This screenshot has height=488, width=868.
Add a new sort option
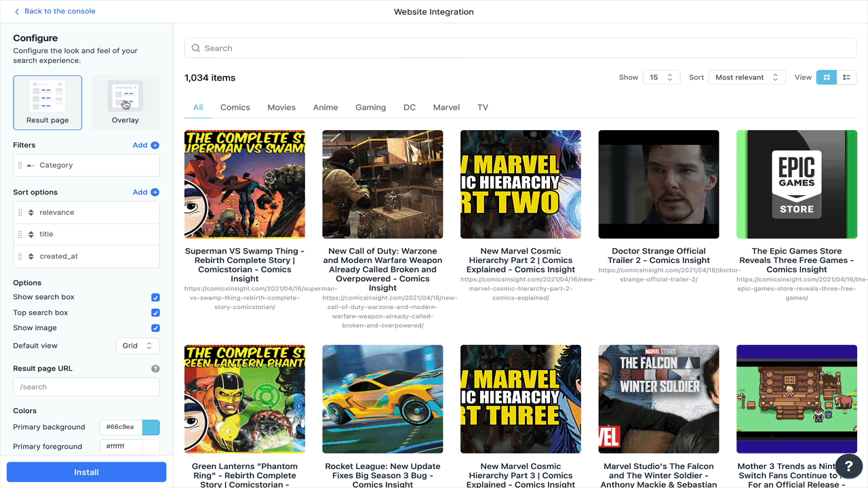[x=146, y=192]
